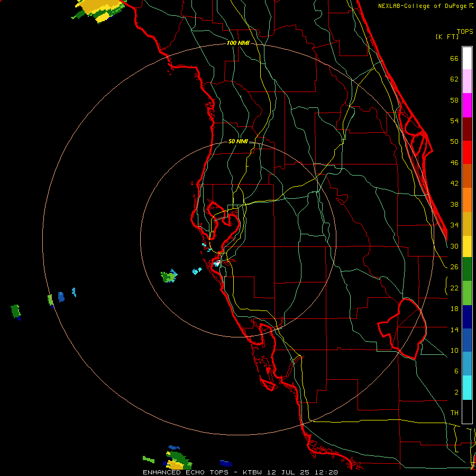Choose the dark orange swatch between 46 and 42
This screenshot has width=476, height=476.
[467, 176]
